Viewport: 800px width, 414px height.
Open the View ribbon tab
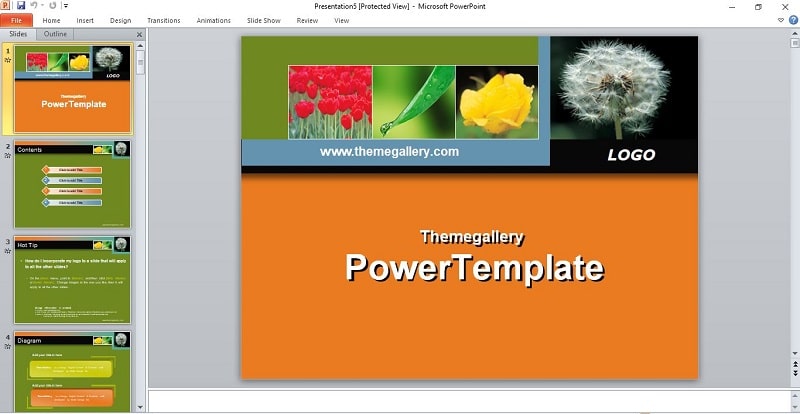[341, 20]
